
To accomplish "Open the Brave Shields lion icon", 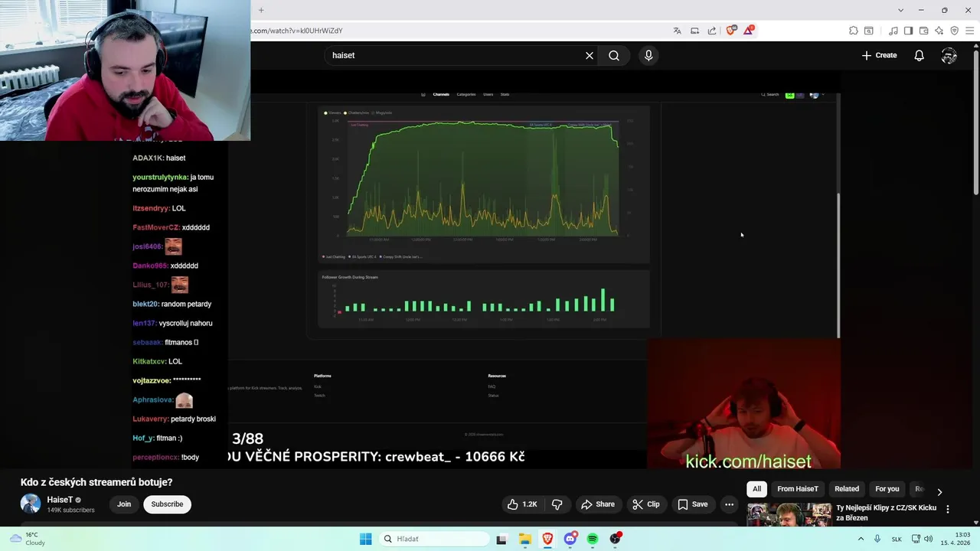I will click(730, 31).
